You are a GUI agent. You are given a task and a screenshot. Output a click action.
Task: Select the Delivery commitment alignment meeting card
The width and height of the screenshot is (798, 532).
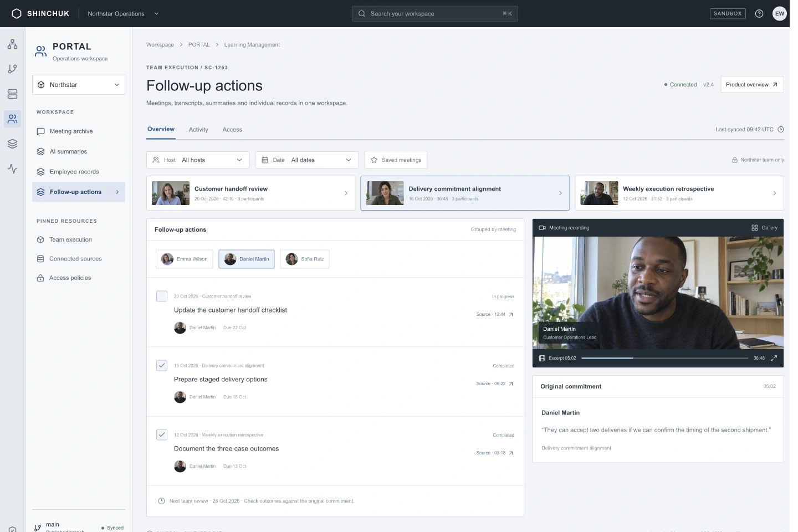[465, 193]
